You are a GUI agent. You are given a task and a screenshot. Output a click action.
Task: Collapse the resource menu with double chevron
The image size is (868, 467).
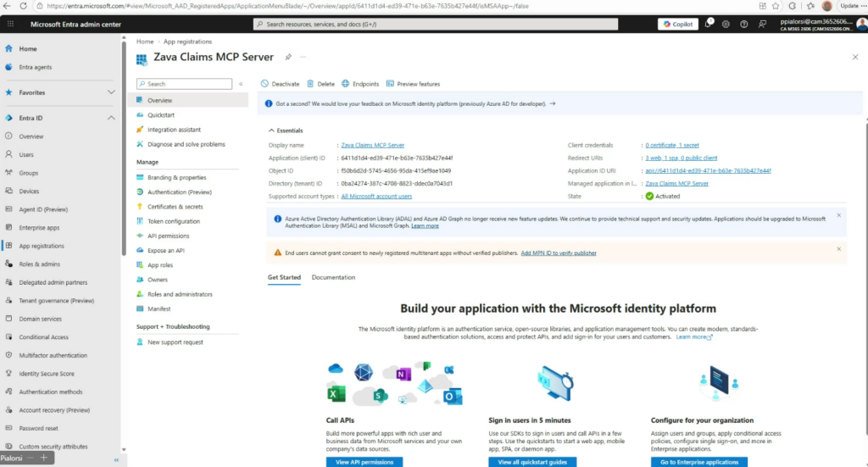(x=241, y=84)
